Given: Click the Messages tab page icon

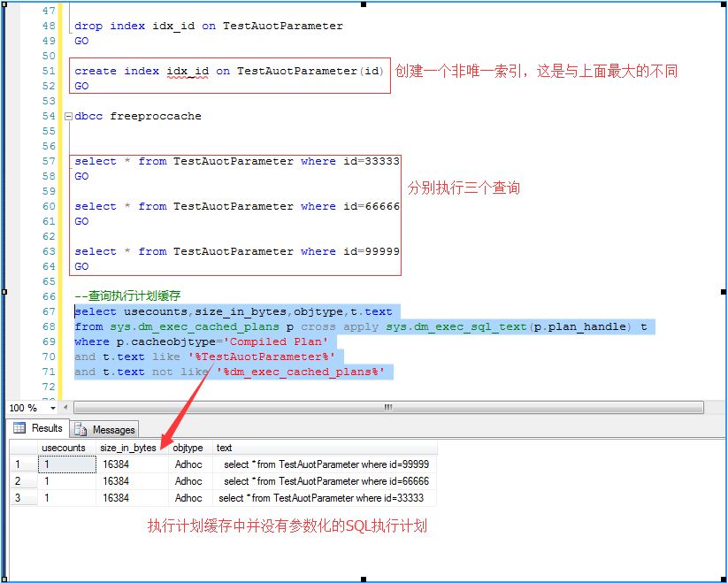Looking at the screenshot, I should pos(81,429).
